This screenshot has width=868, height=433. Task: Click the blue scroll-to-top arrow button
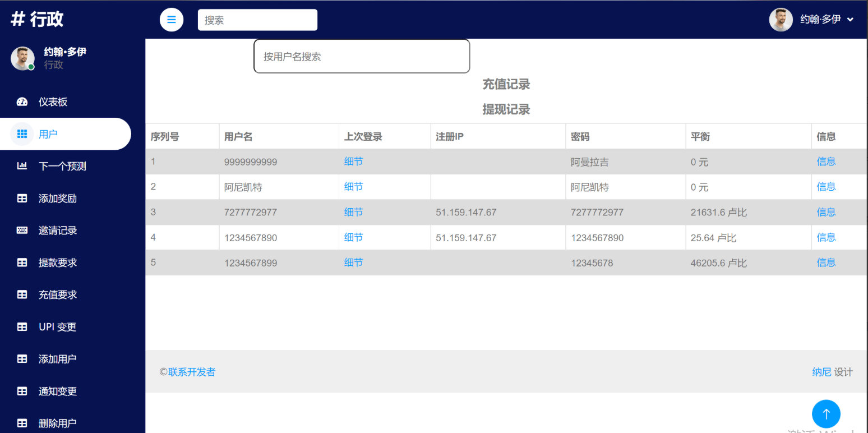tap(826, 414)
